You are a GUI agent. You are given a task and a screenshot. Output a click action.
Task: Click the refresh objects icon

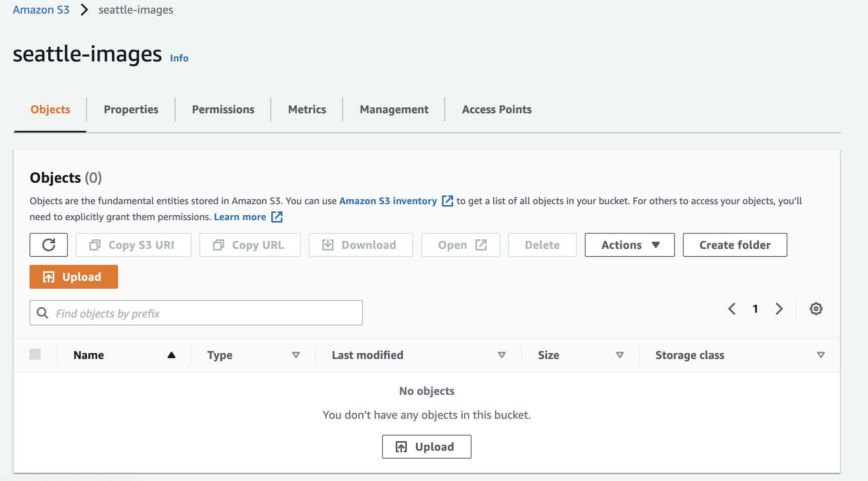(x=48, y=244)
